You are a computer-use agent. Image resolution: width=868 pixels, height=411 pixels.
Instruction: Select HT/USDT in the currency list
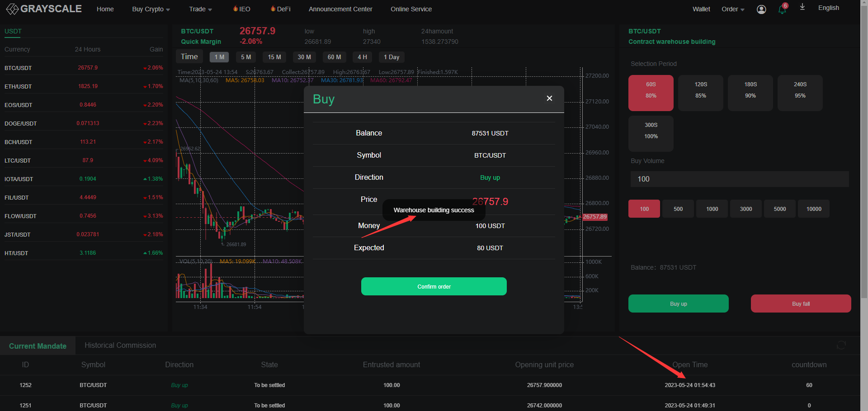[x=84, y=253]
